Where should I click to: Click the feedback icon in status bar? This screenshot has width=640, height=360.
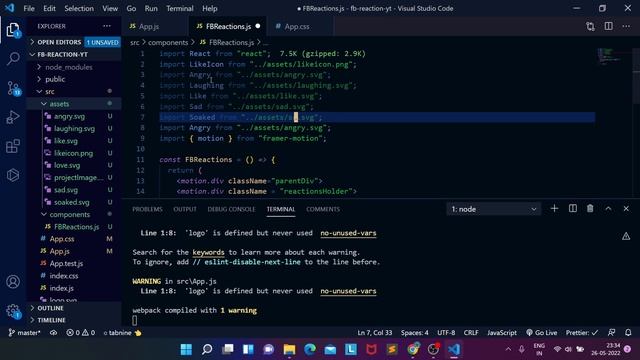tap(611, 333)
